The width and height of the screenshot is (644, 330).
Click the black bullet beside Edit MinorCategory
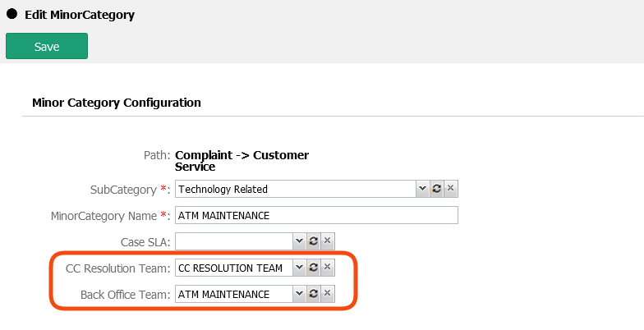(12, 14)
